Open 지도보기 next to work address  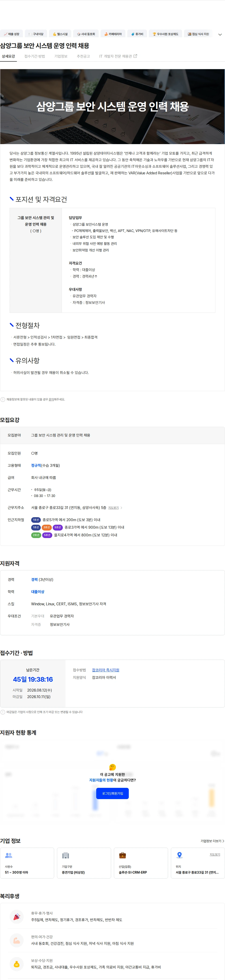[x=113, y=508]
